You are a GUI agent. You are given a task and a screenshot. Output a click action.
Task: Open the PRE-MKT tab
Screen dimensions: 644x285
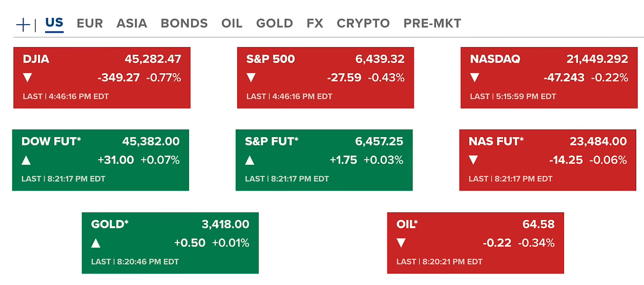(432, 24)
